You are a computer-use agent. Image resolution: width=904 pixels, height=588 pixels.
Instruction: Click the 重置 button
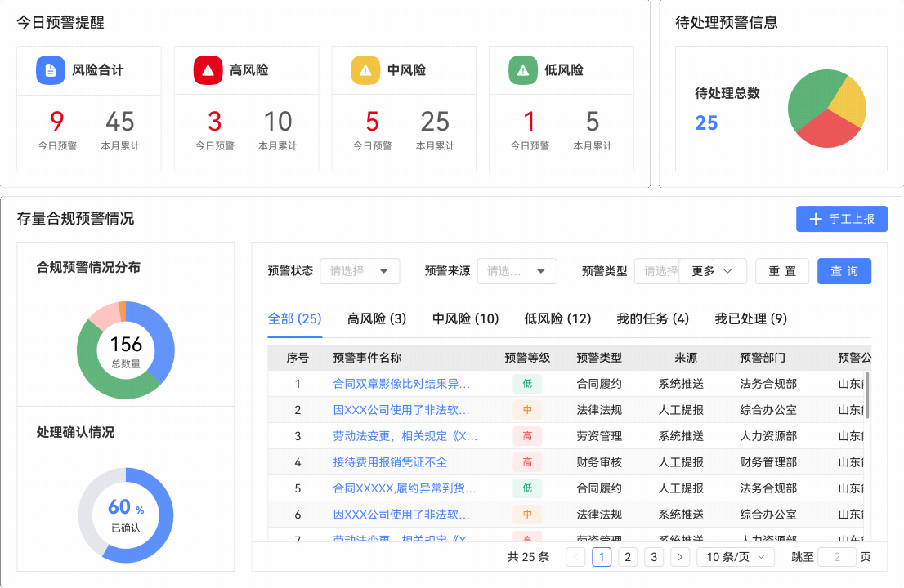pos(782,271)
